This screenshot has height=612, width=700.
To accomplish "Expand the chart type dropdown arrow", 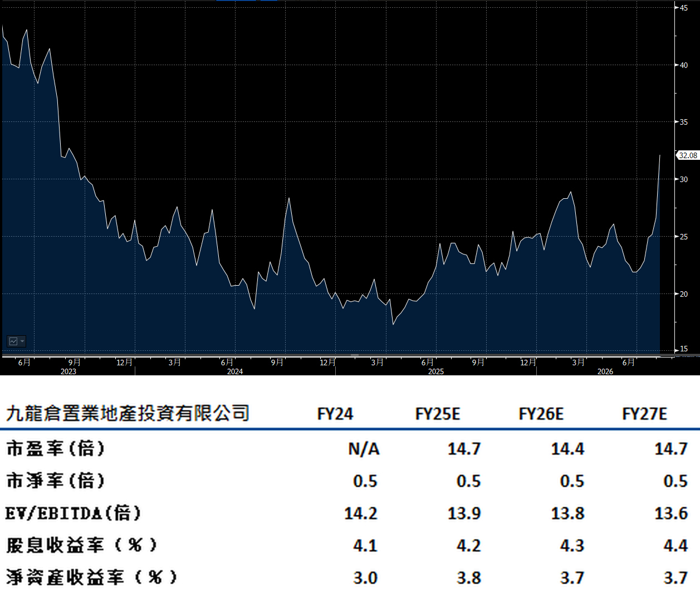I will [x=22, y=341].
